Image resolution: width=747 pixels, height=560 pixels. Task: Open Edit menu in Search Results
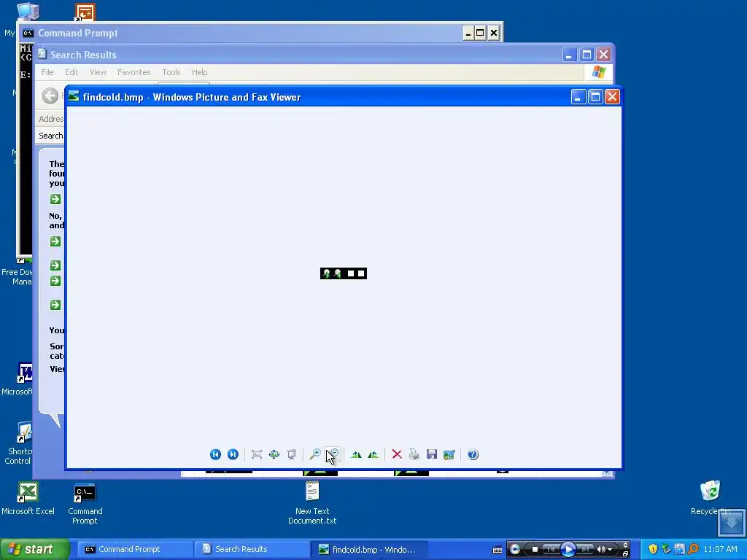[x=71, y=72]
